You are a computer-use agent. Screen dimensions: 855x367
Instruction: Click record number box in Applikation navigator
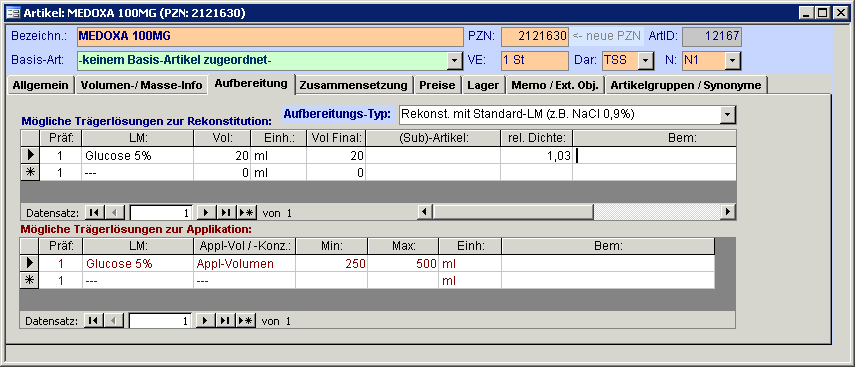pos(161,321)
